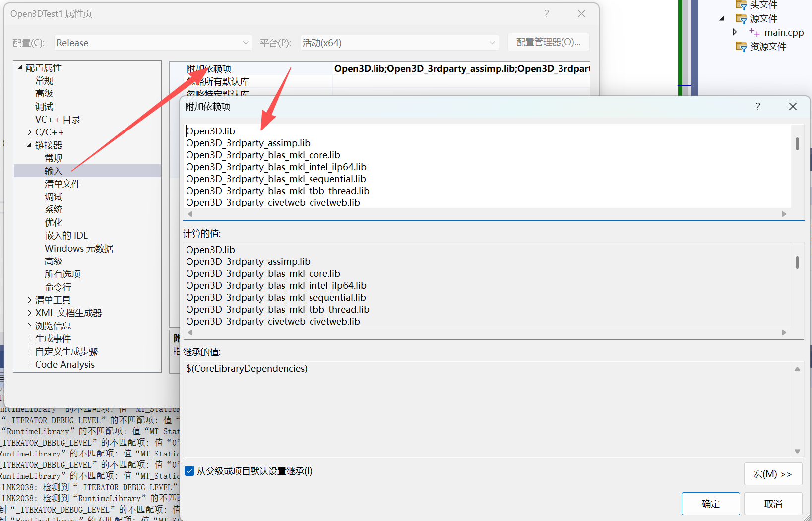This screenshot has width=812, height=521.
Task: Select 清单文件 under 链接器
Action: pyautogui.click(x=62, y=184)
